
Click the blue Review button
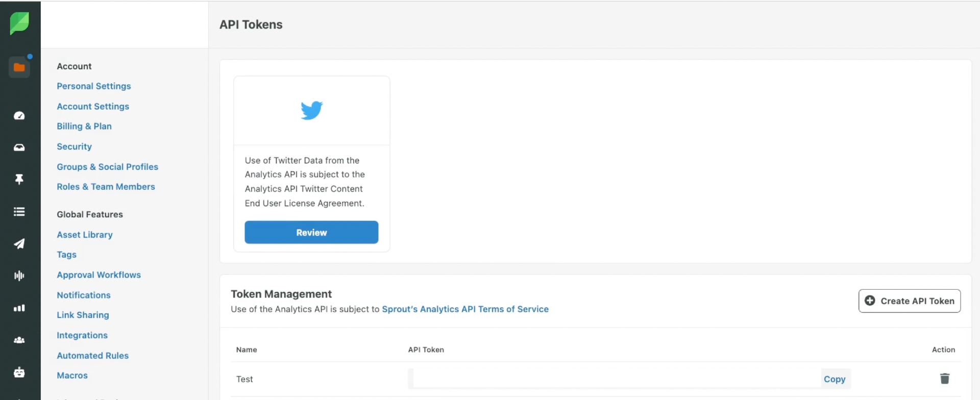click(x=311, y=232)
